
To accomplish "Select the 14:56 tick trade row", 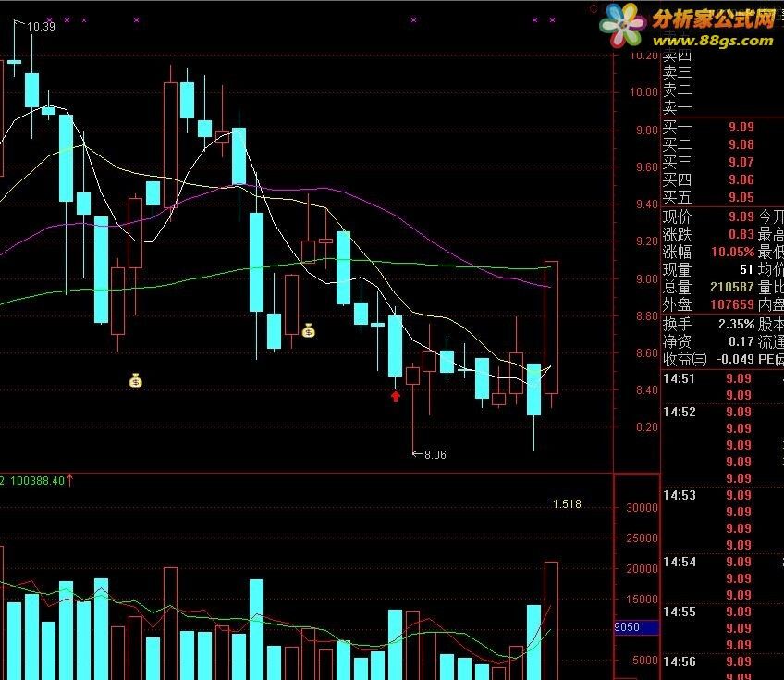I will tap(722, 661).
